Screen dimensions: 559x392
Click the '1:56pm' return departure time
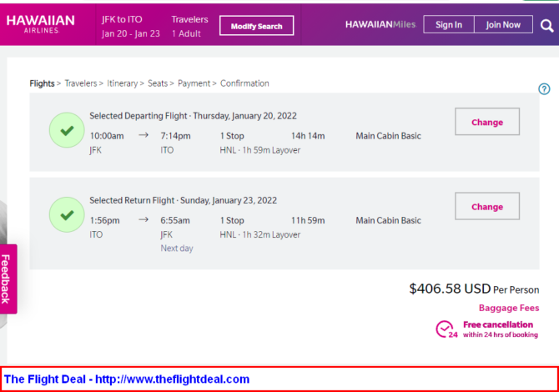tap(104, 220)
